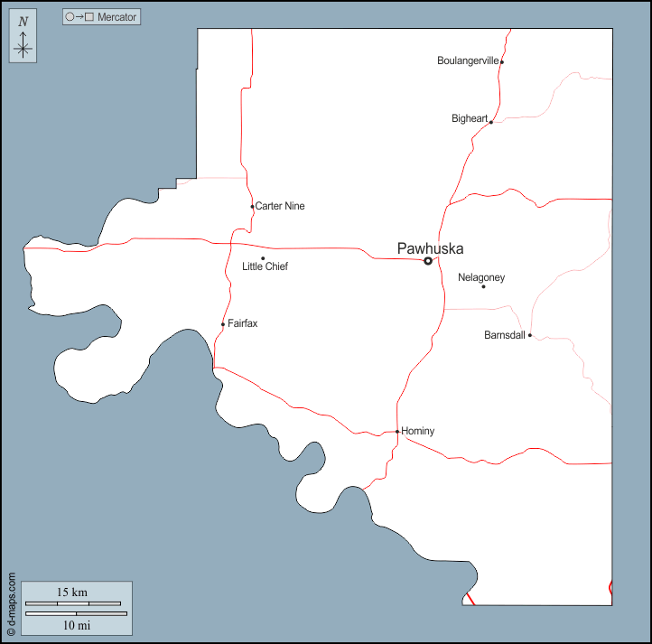Click the Barnsdall text label
Image resolution: width=652 pixels, height=644 pixels.
(x=505, y=335)
